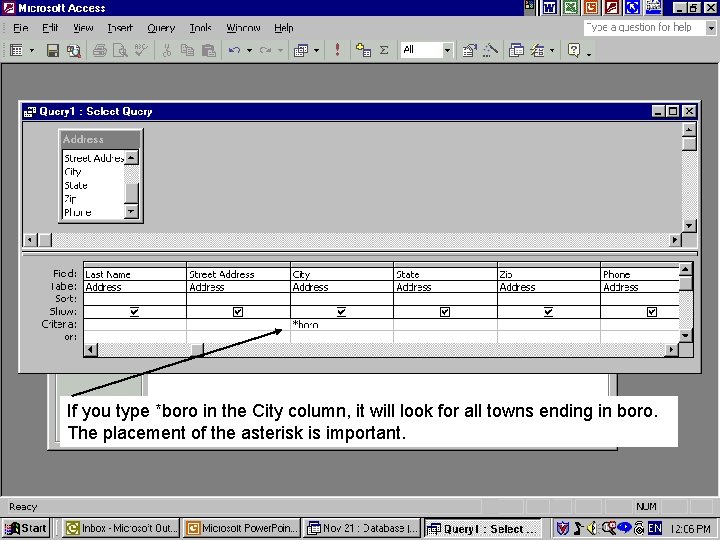
Task: Click the Totals sigma icon
Action: click(x=384, y=50)
